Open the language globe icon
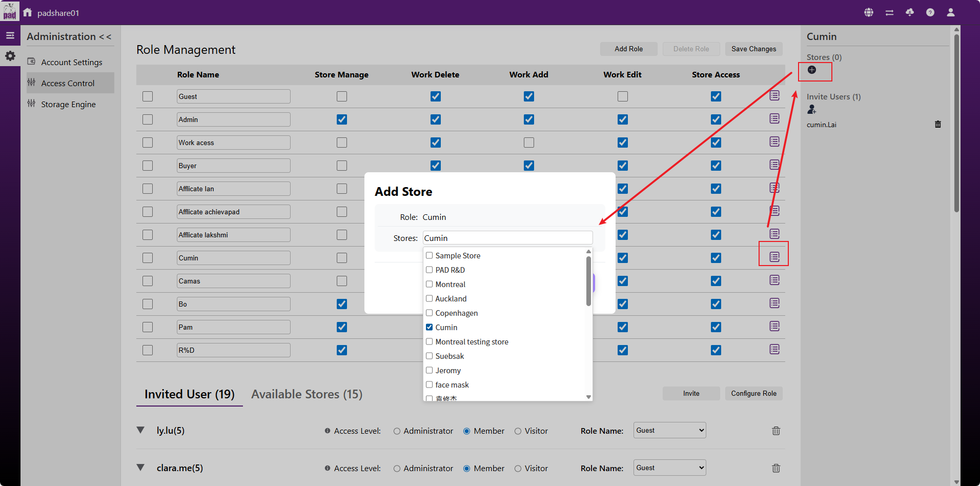The width and height of the screenshot is (980, 486). [869, 12]
